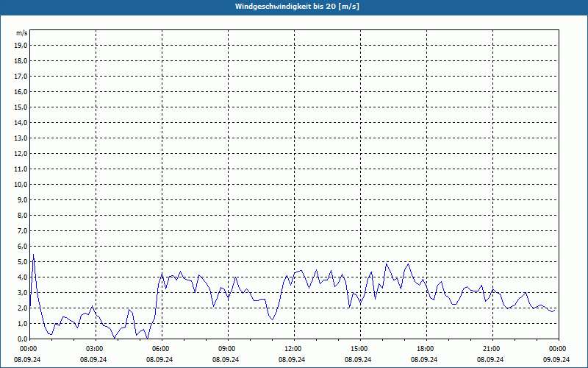This screenshot has height=368, width=588.
Task: Select the '0,0' y-axis label
Action: (22, 339)
